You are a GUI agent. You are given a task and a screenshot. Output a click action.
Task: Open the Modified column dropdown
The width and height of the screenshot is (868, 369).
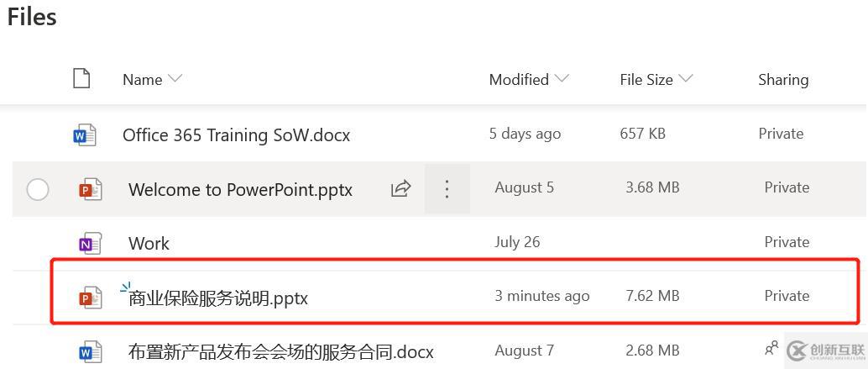(x=562, y=79)
